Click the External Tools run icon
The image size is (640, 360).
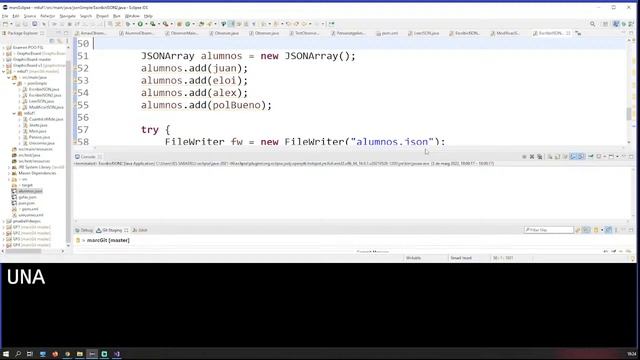[165, 24]
